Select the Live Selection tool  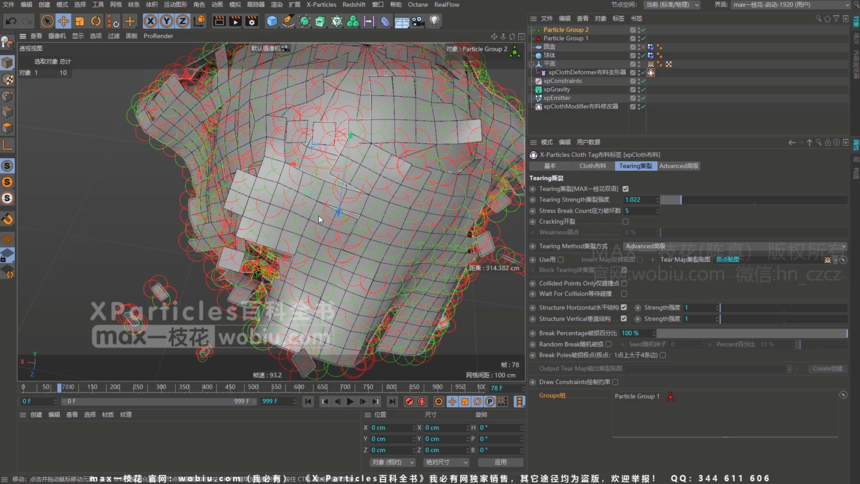[47, 21]
